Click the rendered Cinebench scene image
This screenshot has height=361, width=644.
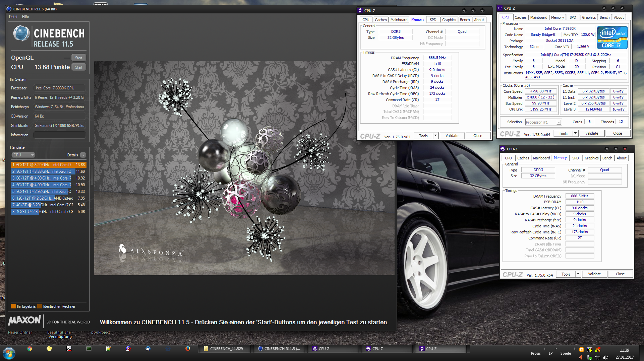pyautogui.click(x=244, y=168)
